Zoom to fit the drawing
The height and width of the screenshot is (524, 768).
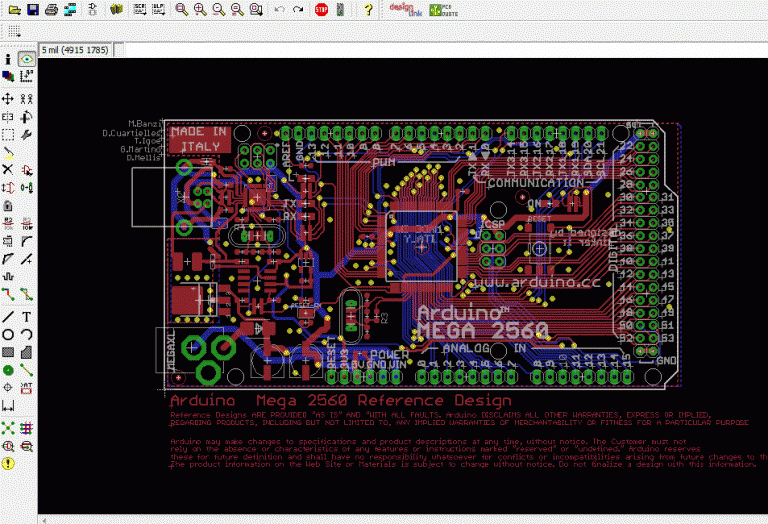point(182,9)
